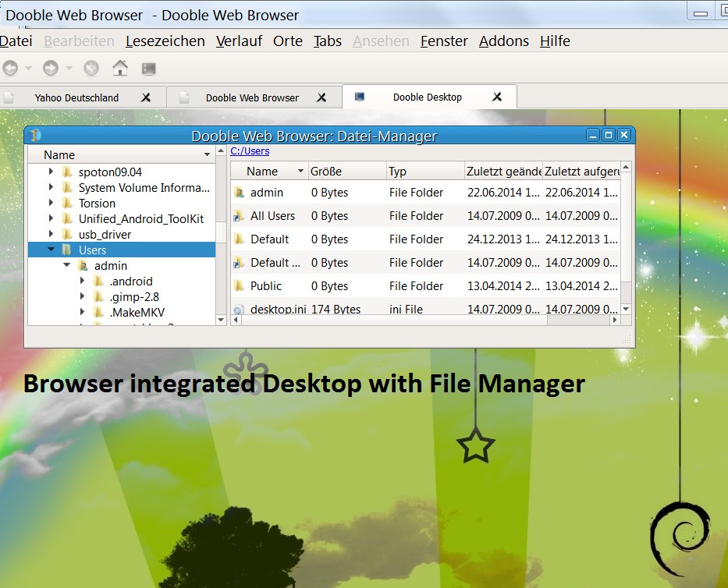
Task: Click the Reload page globe icon
Action: pos(91,68)
